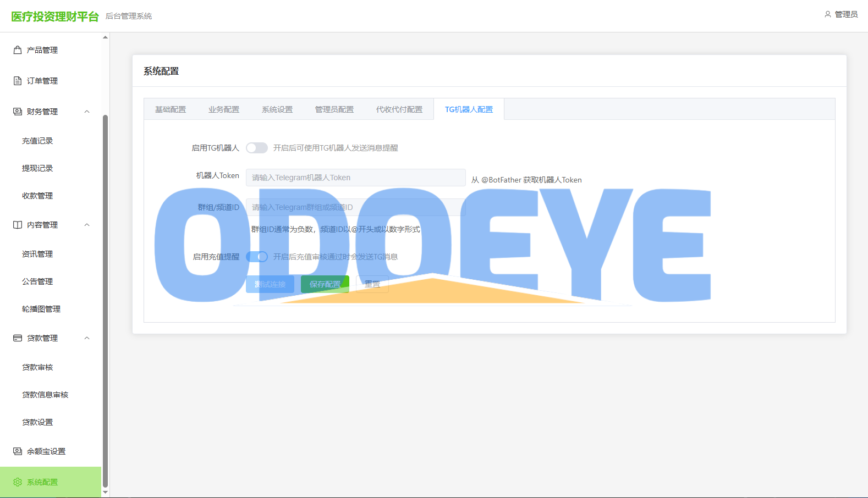Toggle the 启用充值提醒 switch
The width and height of the screenshot is (868, 498).
tap(257, 257)
